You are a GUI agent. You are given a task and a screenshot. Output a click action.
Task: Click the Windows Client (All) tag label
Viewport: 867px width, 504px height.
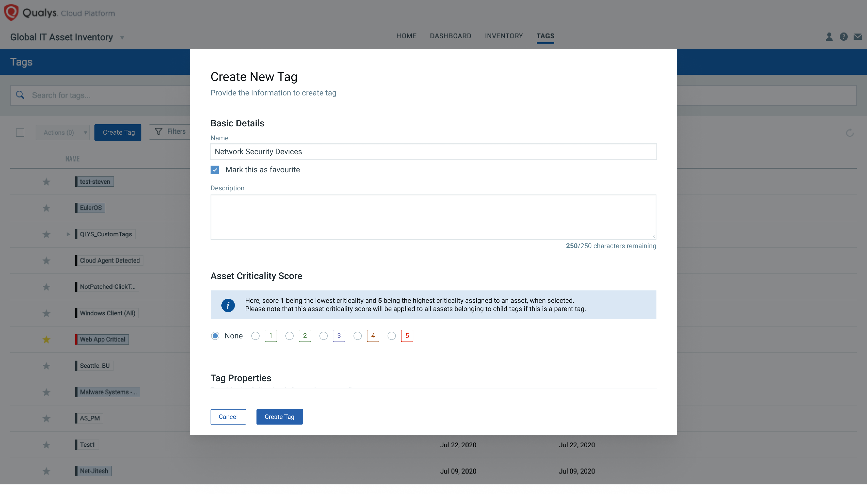107,313
